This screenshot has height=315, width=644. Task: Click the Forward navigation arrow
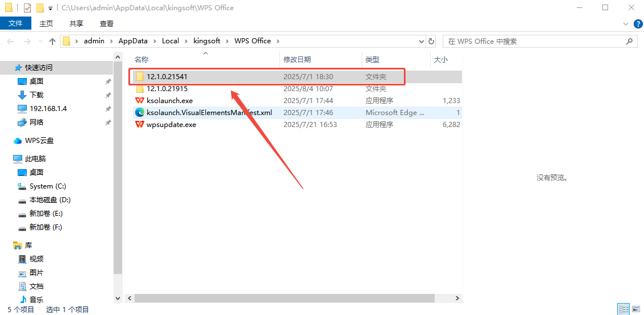click(27, 42)
